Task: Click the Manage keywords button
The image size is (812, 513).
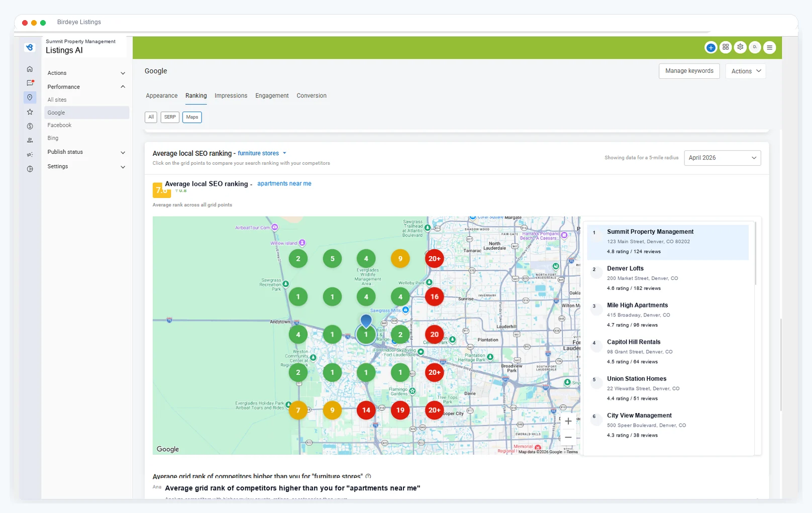Action: pos(689,71)
